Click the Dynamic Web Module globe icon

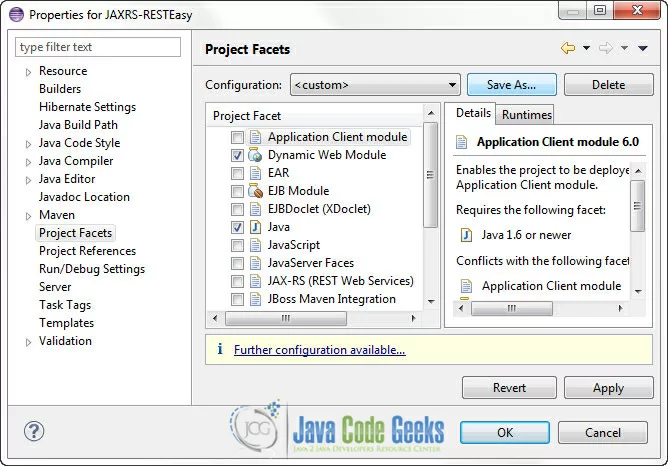tap(255, 155)
